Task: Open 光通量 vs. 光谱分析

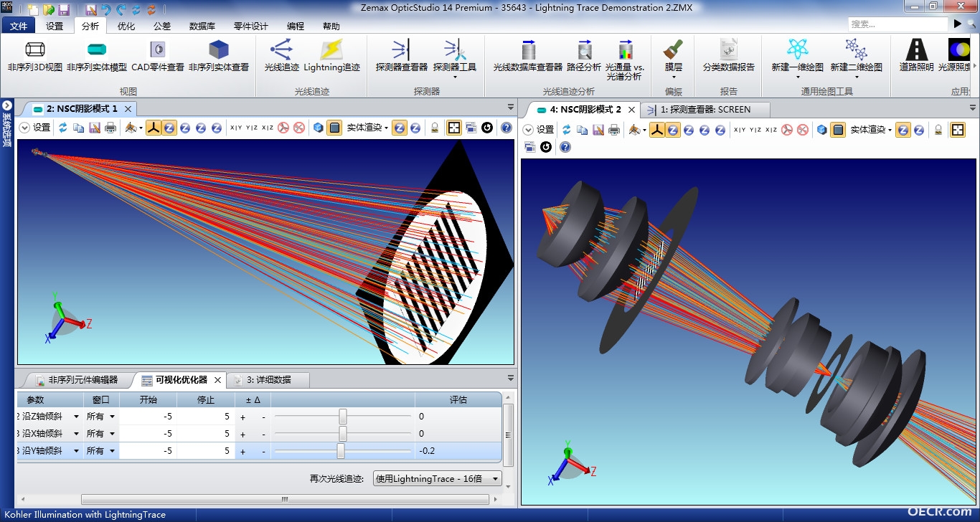Action: pos(625,60)
